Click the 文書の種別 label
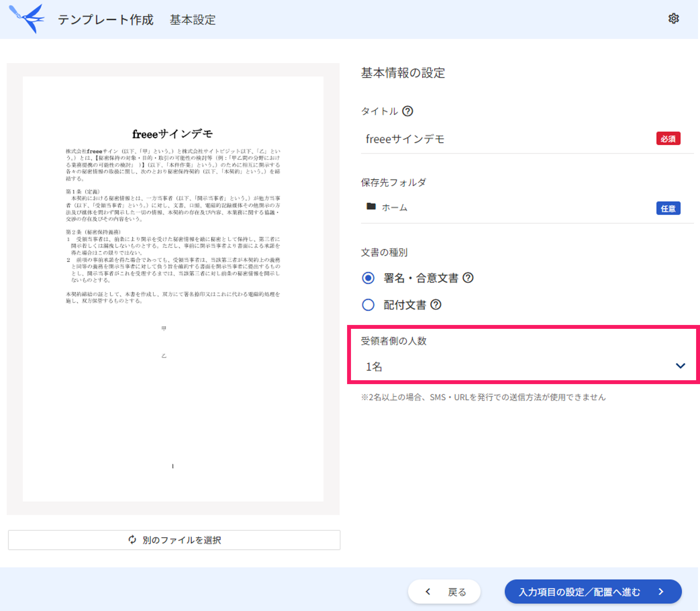700x611 pixels. point(384,252)
